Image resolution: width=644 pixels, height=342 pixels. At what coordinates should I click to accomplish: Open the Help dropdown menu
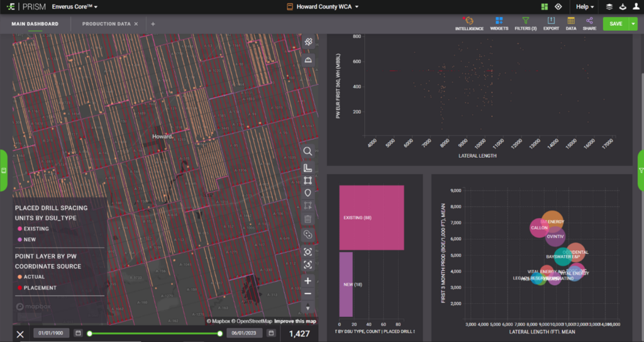[584, 6]
